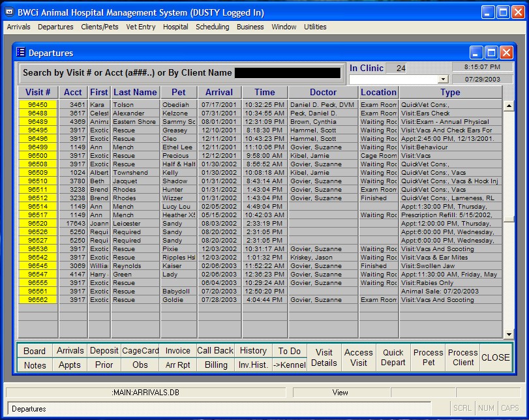Viewport: 529px width, 420px height.
Task: Click doctor Brown, Cynthia
Action: (x=313, y=122)
